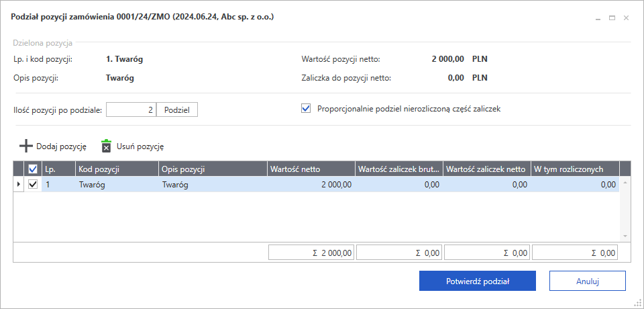644x309 pixels.
Task: Click the plus icon for Dodaj pozycję
Action: click(x=25, y=146)
